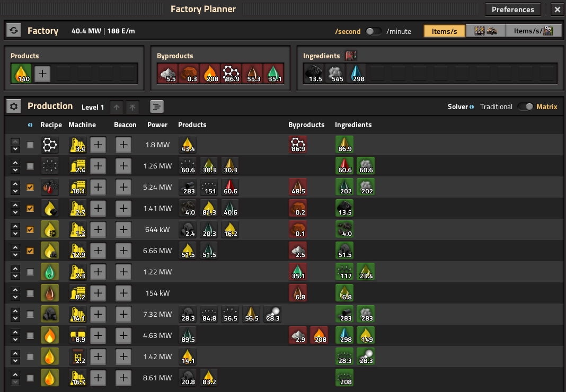Screen dimensions: 566x392
Task: Select the Items/s view tab
Action: tap(444, 31)
